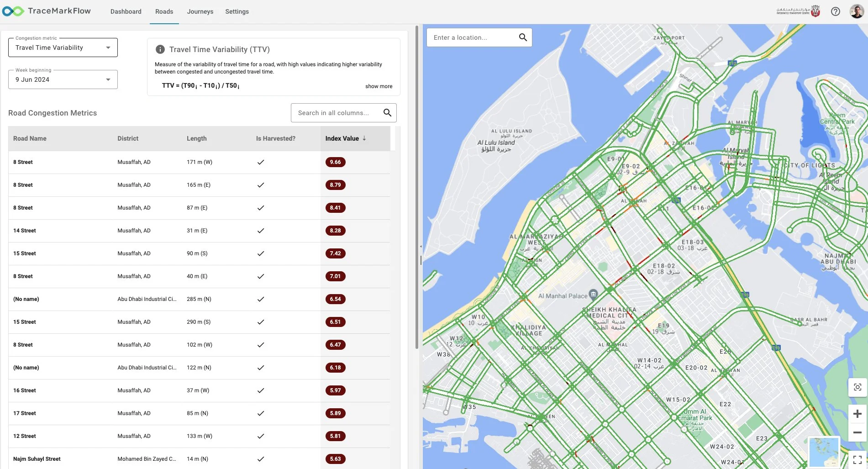Click the search icon in the location bar
Image resolution: width=868 pixels, height=469 pixels.
(x=523, y=37)
